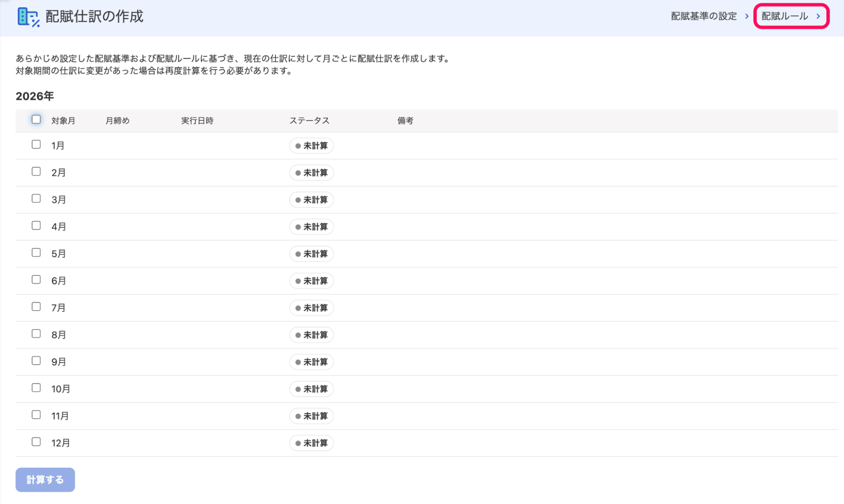844x504 pixels.
Task: Enable the 6月 row checkbox
Action: pyautogui.click(x=36, y=280)
